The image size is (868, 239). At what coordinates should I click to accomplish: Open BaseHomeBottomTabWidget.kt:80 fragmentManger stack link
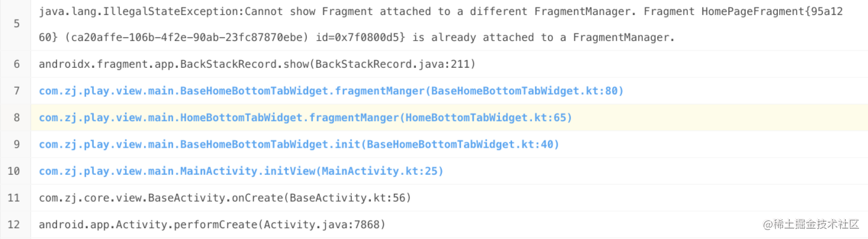(x=331, y=91)
